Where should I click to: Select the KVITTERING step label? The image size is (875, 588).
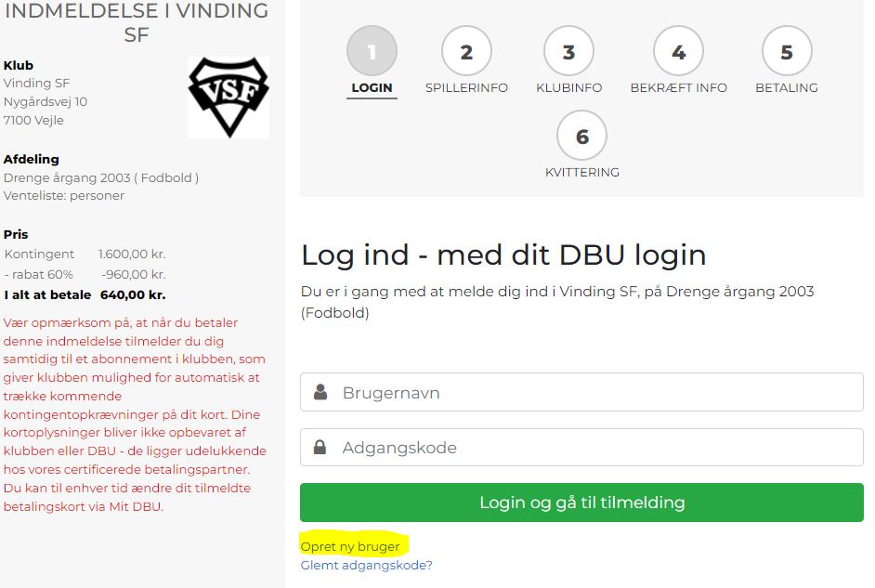pyautogui.click(x=582, y=172)
